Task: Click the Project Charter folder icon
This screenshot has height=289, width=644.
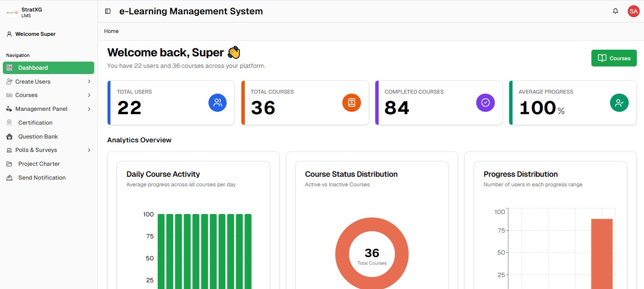Action: [x=9, y=164]
